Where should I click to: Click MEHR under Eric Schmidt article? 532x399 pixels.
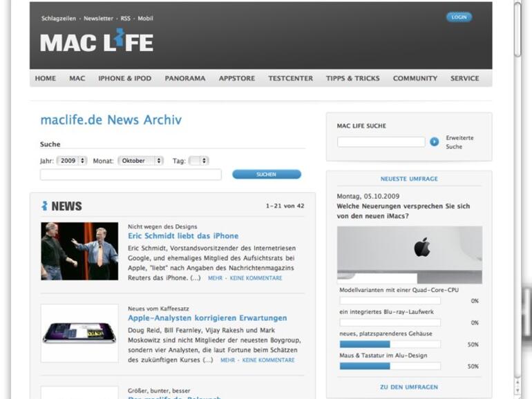[215, 278]
